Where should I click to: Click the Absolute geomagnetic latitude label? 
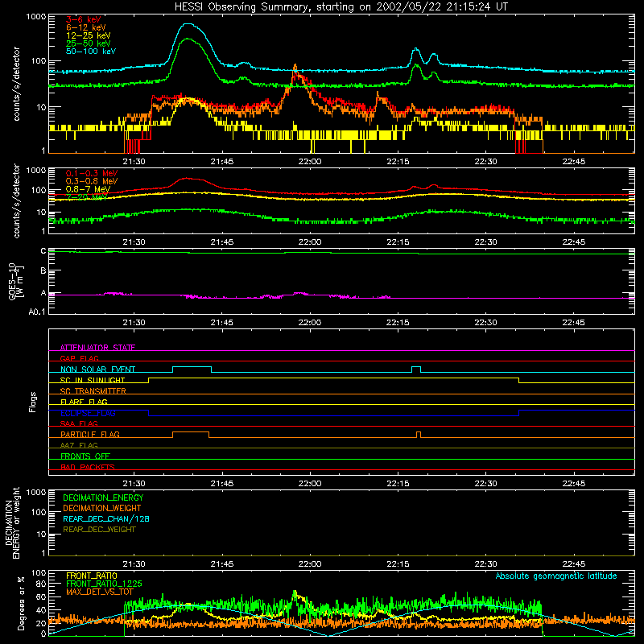(x=556, y=576)
